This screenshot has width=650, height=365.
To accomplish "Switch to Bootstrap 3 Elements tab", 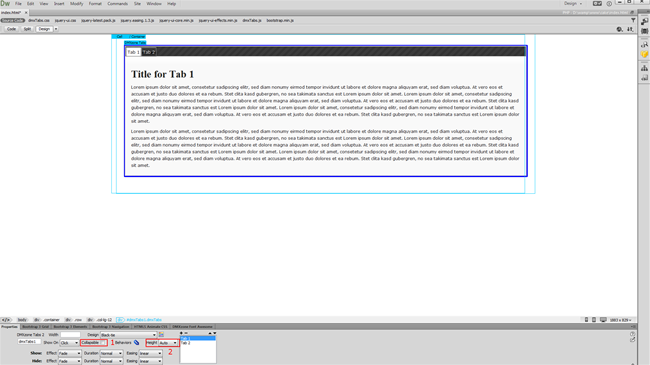I will pyautogui.click(x=70, y=327).
